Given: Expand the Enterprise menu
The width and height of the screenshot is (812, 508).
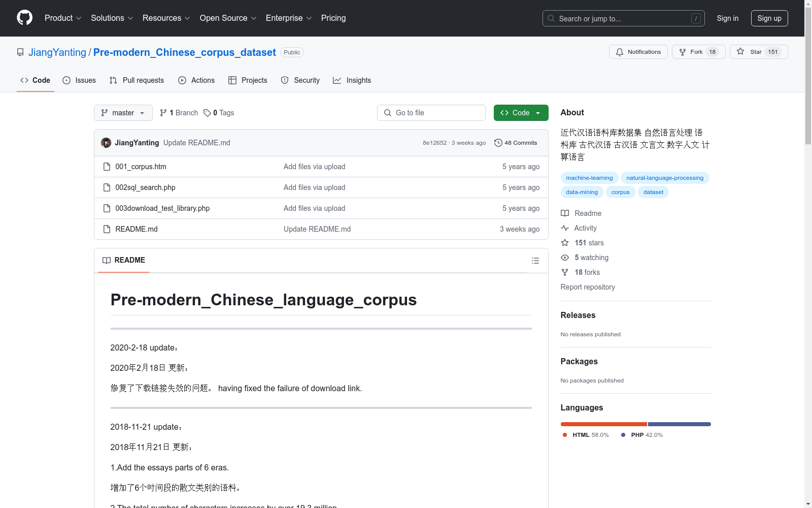Looking at the screenshot, I should [289, 18].
